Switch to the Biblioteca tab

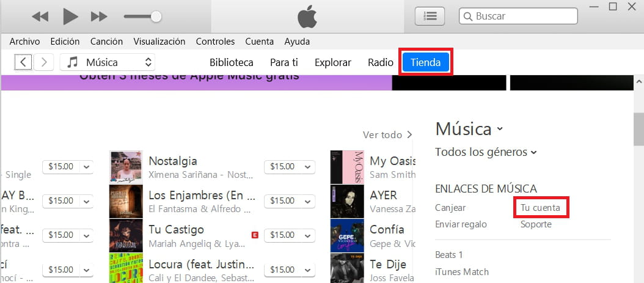click(x=231, y=62)
